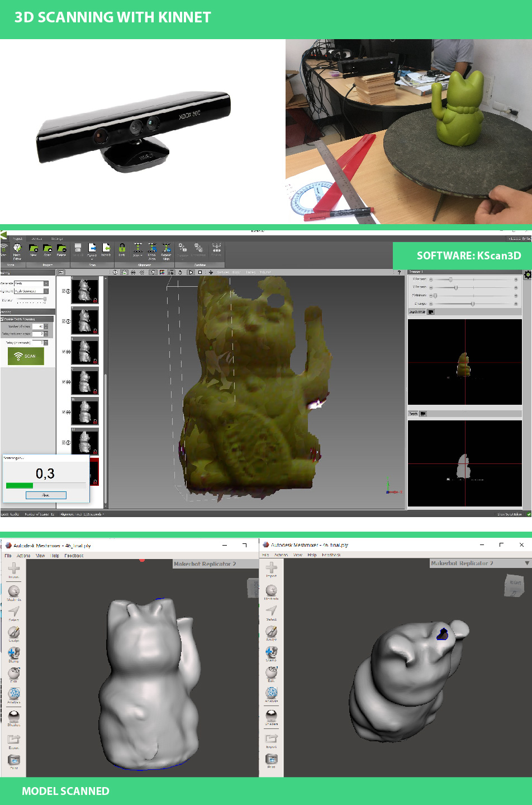Select the first cat scan thumbnail
This screenshot has height=805, width=532.
(85, 291)
